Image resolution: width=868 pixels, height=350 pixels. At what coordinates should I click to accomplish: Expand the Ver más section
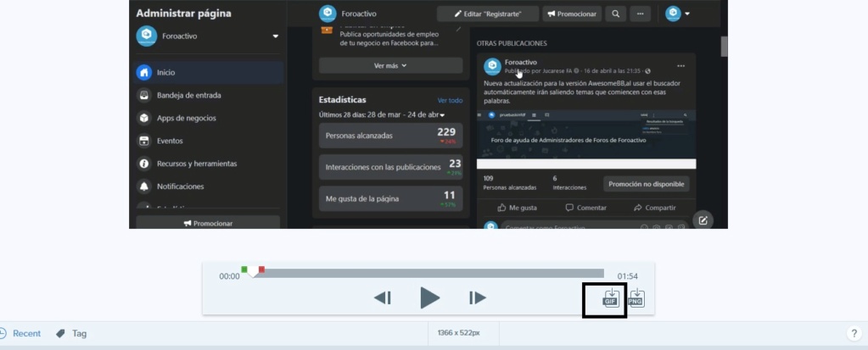(x=391, y=65)
